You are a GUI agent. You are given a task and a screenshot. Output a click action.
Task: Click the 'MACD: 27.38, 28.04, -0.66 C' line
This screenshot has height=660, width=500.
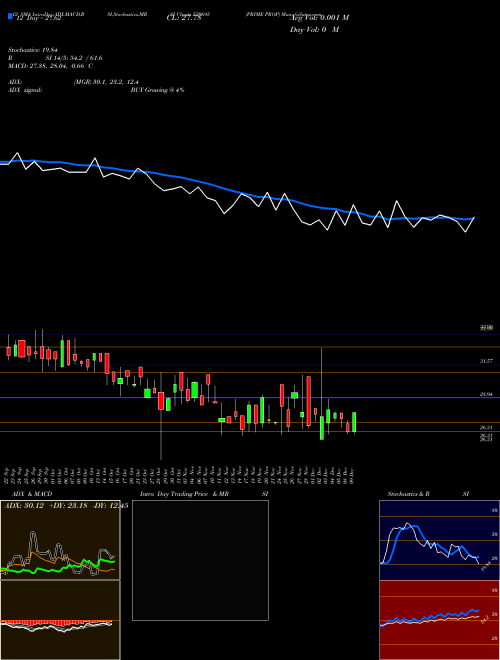click(x=50, y=66)
